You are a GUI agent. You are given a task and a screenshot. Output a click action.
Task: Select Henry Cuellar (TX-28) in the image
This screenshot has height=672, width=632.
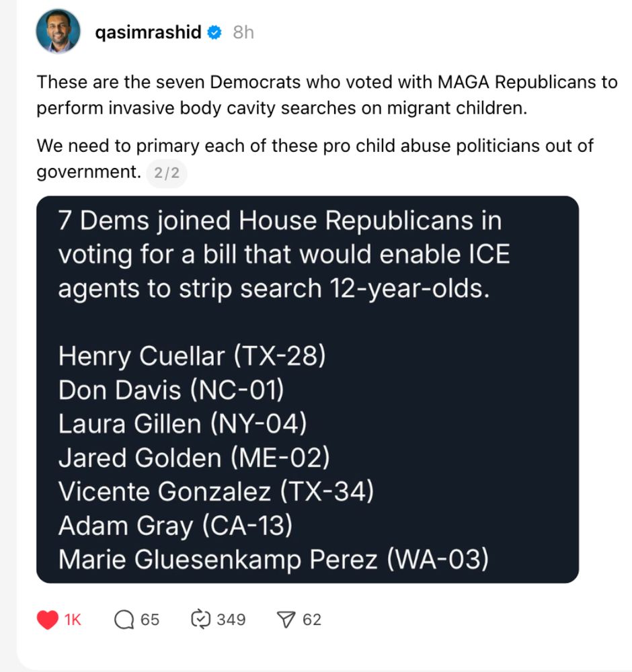(192, 356)
